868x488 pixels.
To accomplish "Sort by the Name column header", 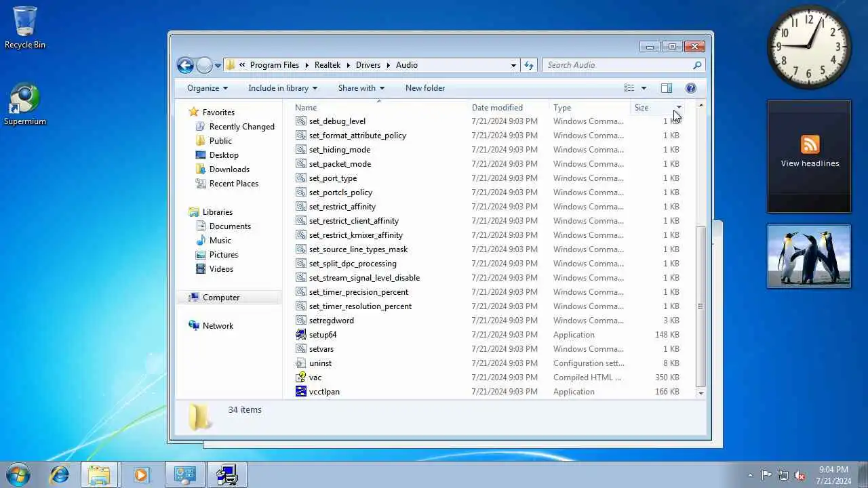I will click(x=380, y=108).
